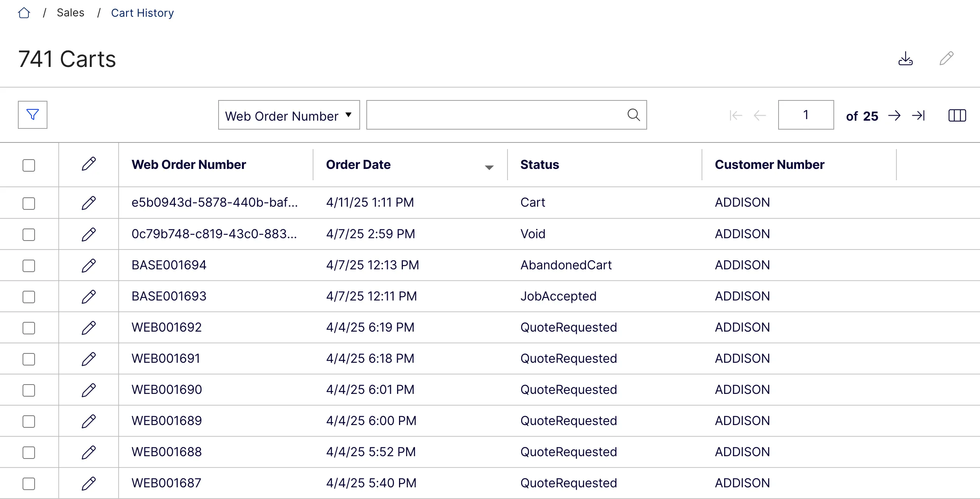
Task: Select the checkbox for WEB001687
Action: [x=29, y=484]
